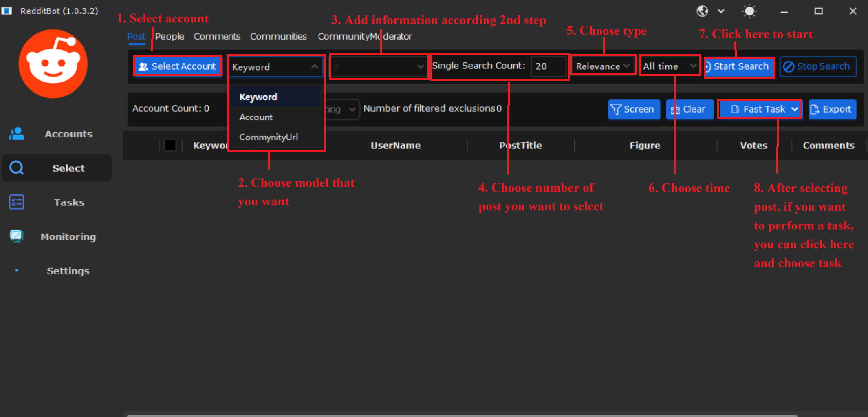Toggle the light theme sun icon
Viewport: 868px width, 417px height.
(749, 11)
